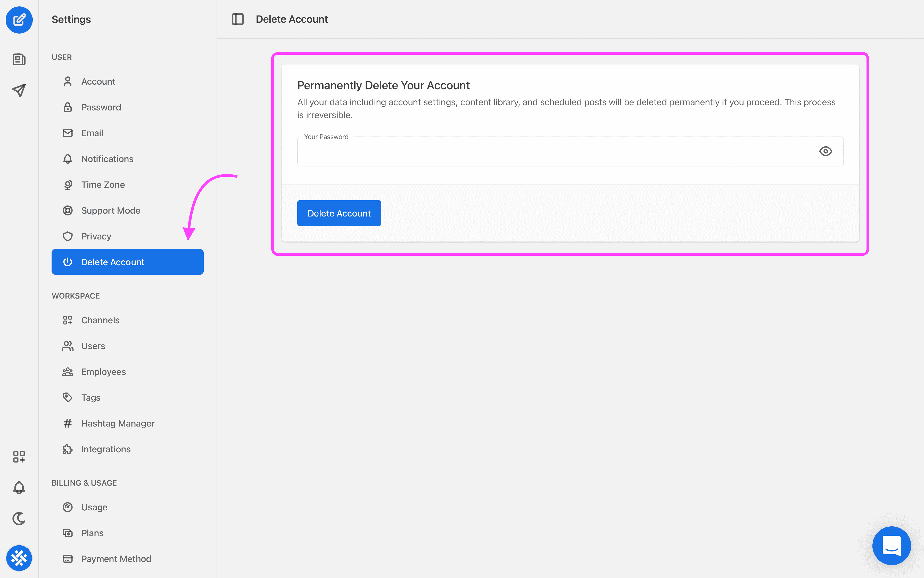Open Email settings
Viewport: 924px width, 578px height.
(128, 133)
